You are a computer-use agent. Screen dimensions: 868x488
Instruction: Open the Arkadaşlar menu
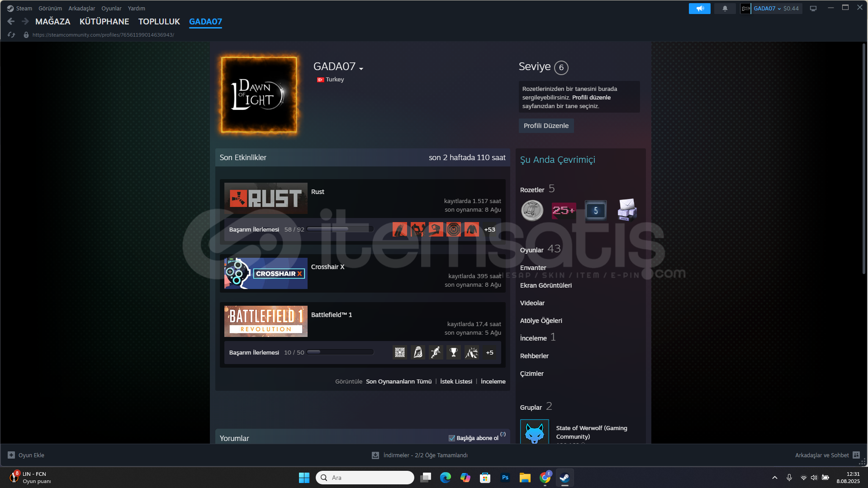(82, 8)
